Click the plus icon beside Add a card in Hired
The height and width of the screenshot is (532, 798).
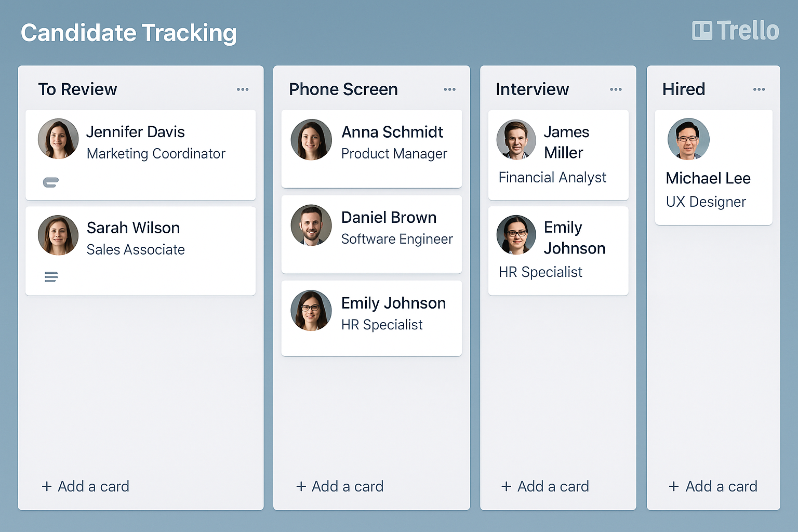pos(674,486)
